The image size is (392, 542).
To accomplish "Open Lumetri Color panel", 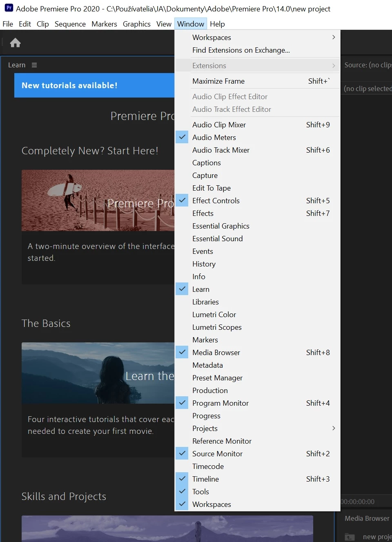I will point(257,315).
